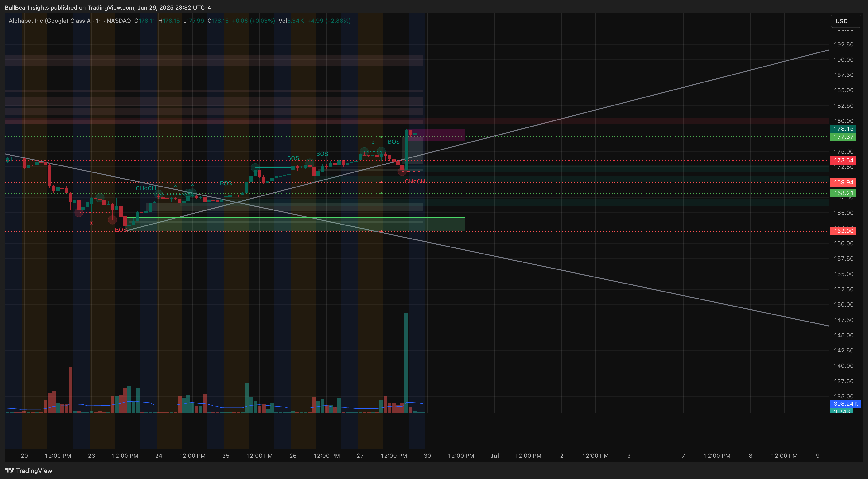Click the Vol 3.34 K legend value

pyautogui.click(x=291, y=21)
